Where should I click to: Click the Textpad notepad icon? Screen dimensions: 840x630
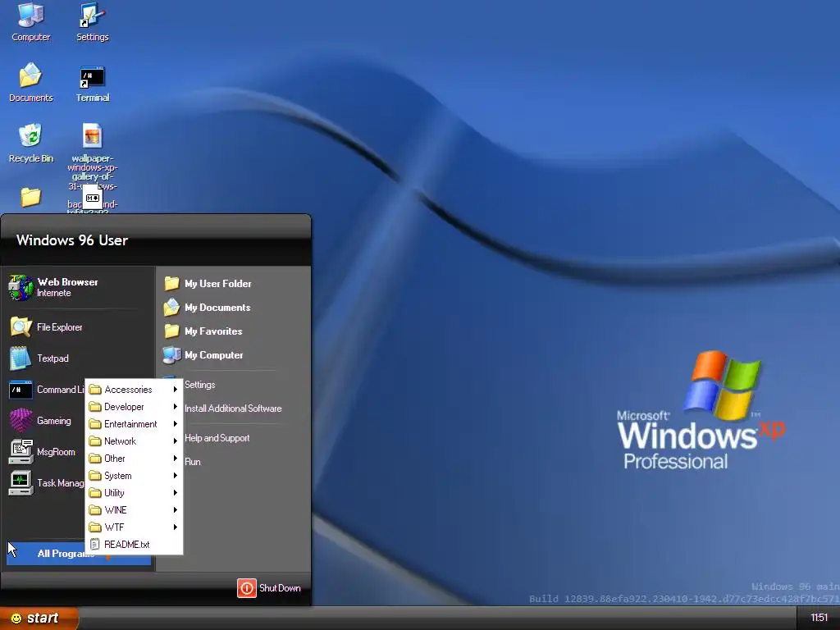tap(21, 358)
